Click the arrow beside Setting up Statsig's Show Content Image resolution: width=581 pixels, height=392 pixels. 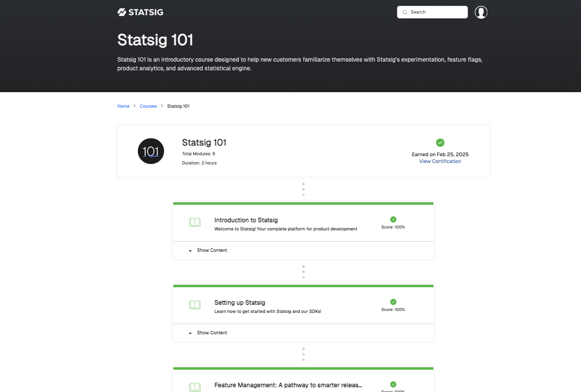pos(190,333)
